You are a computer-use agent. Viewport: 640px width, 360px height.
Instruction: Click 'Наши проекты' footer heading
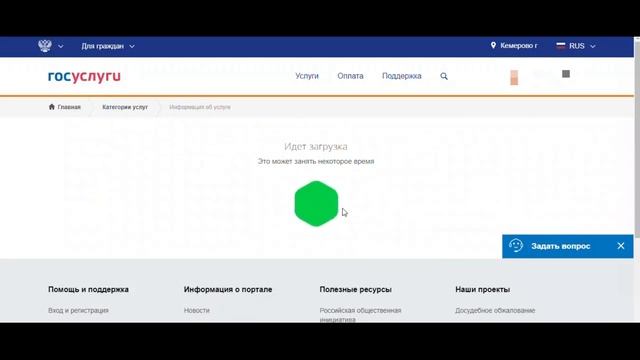coord(482,289)
